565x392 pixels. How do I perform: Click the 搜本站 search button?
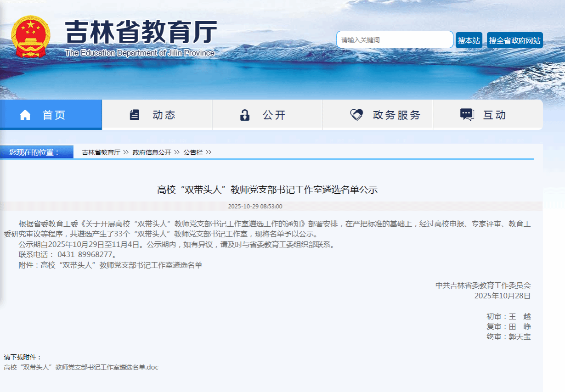[469, 40]
